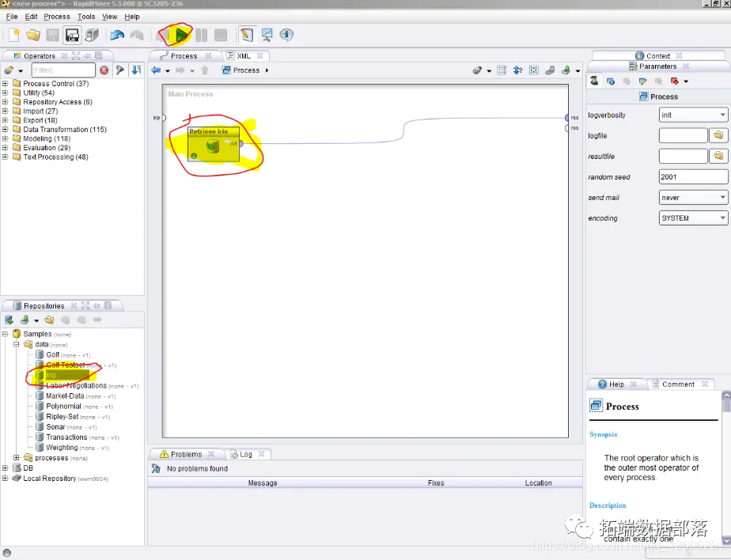The image size is (731, 560).
Task: Click the blue info icon in the Parameters toolbar
Action: point(611,81)
